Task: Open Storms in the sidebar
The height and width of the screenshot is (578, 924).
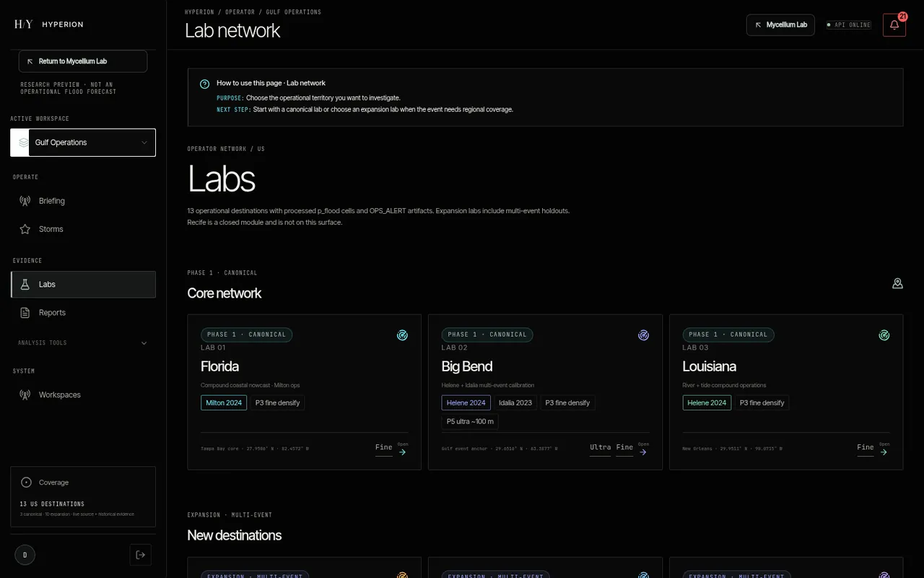Action: [x=83, y=229]
